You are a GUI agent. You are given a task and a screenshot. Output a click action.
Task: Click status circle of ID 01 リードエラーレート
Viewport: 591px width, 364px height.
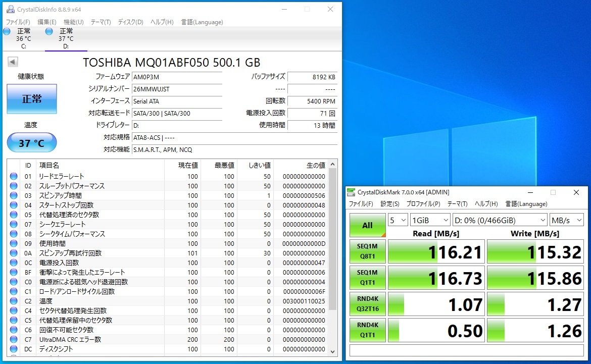(x=14, y=176)
